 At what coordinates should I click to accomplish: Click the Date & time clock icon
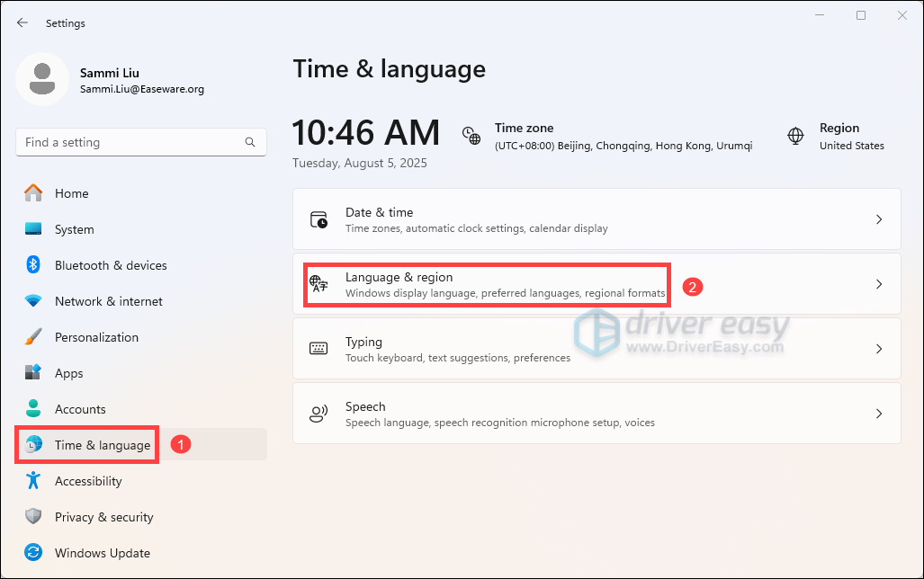point(318,218)
